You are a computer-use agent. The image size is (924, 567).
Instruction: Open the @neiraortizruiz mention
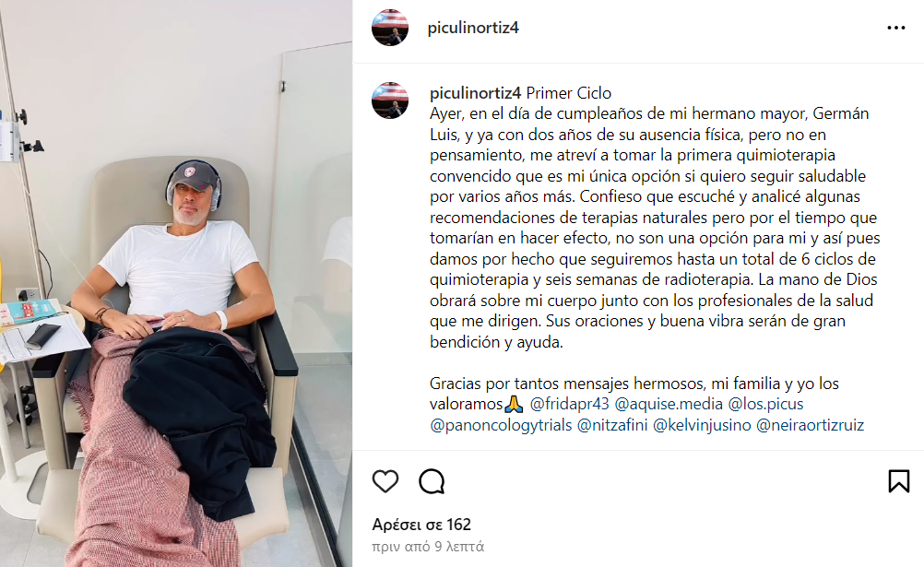click(810, 425)
